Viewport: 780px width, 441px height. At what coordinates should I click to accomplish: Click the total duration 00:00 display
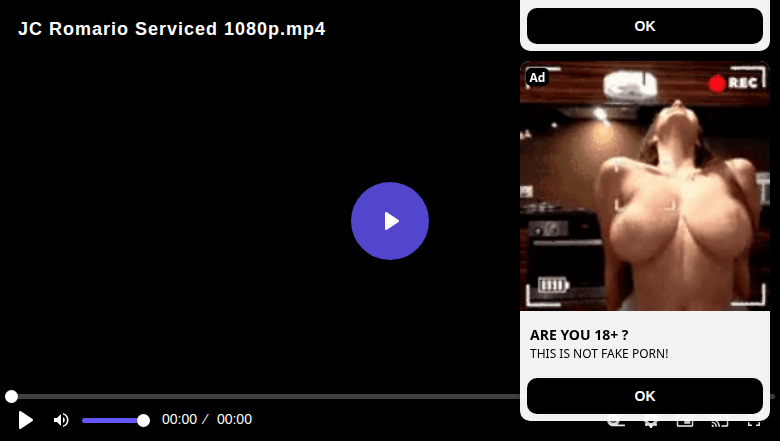[234, 419]
